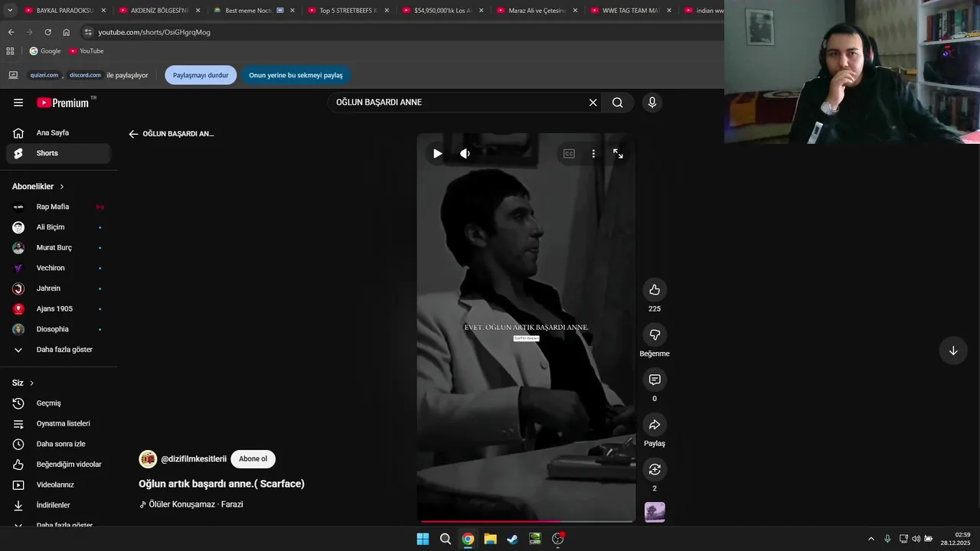The height and width of the screenshot is (551, 980).
Task: Stop sharing with Paylaşmayı durdur button
Action: pos(201,75)
